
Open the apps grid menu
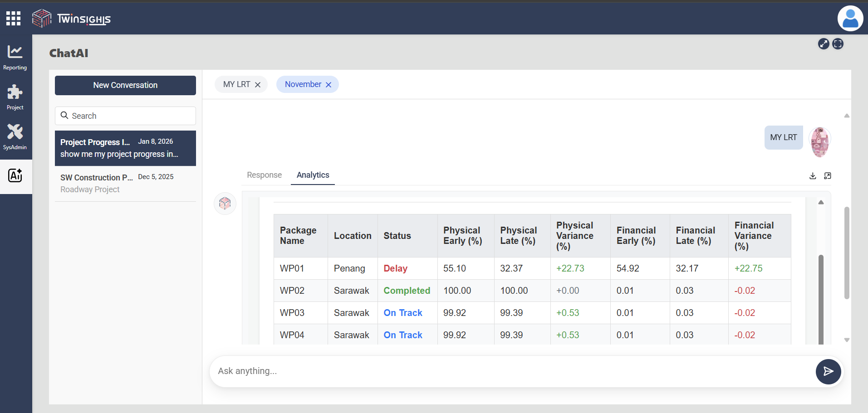[x=13, y=19]
